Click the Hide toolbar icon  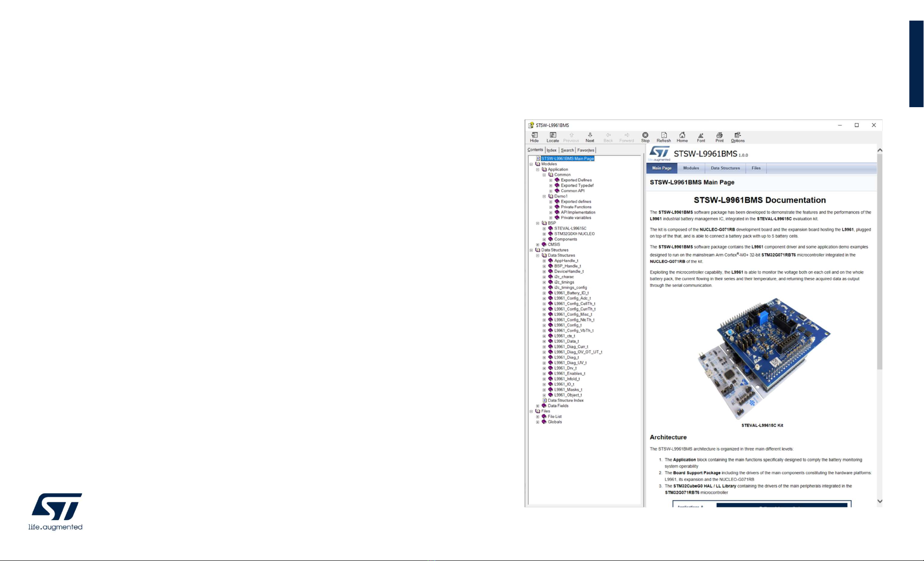(534, 137)
